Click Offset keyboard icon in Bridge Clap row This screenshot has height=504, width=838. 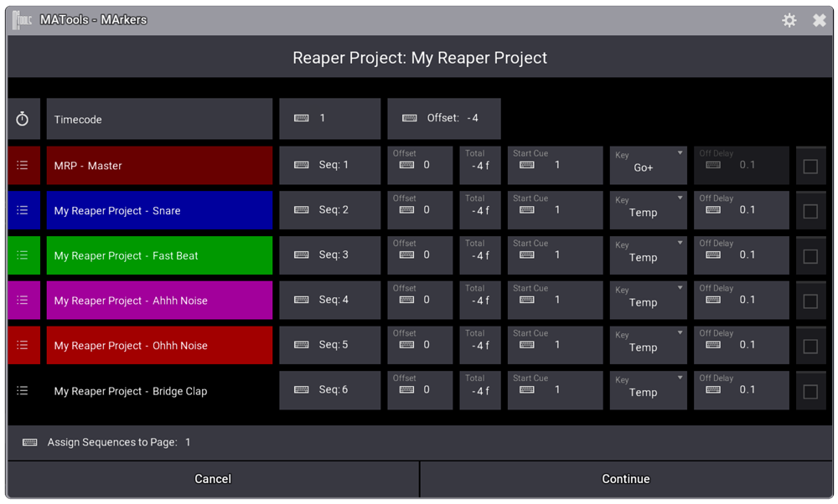click(x=406, y=390)
